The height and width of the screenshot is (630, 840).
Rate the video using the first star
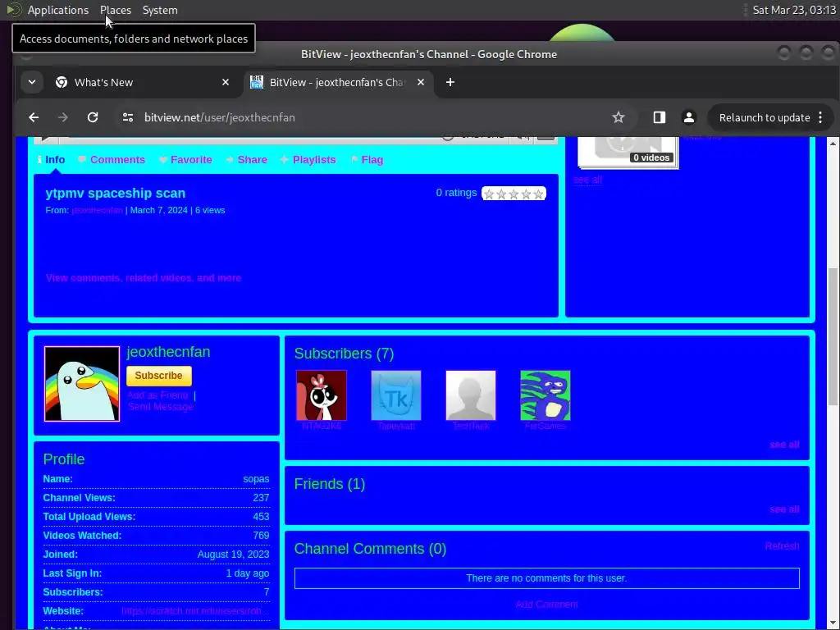(x=489, y=194)
